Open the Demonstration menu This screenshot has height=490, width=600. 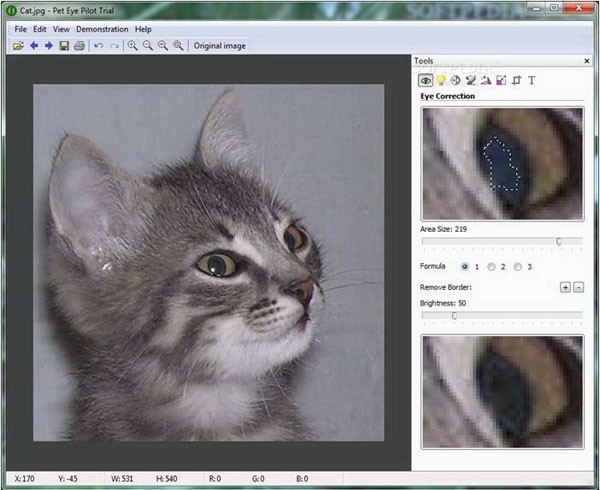click(x=101, y=30)
